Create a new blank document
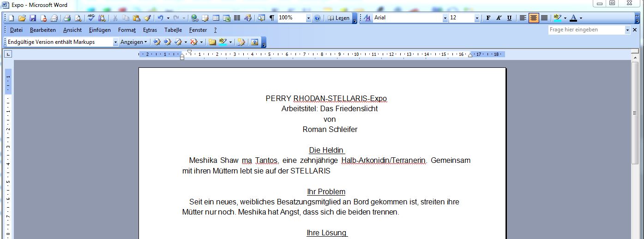 [11, 18]
